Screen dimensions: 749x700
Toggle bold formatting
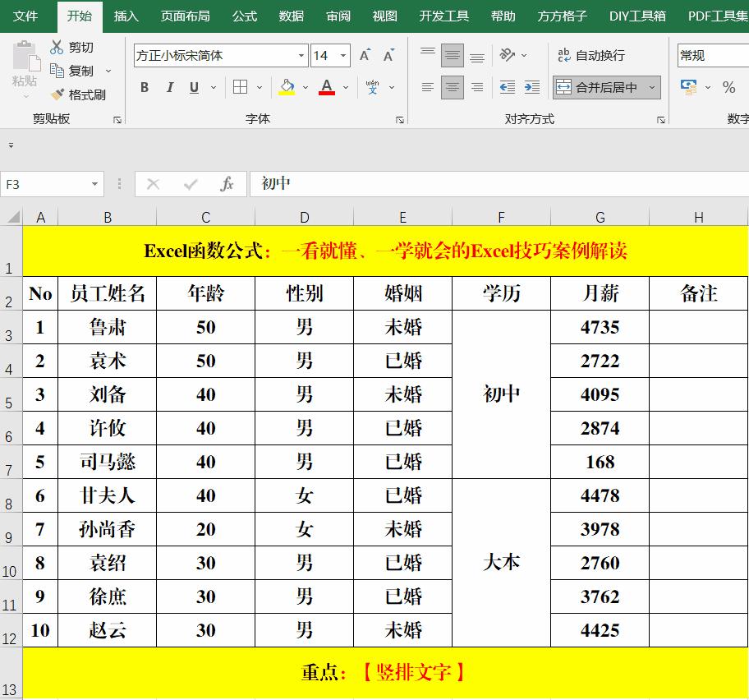click(144, 87)
